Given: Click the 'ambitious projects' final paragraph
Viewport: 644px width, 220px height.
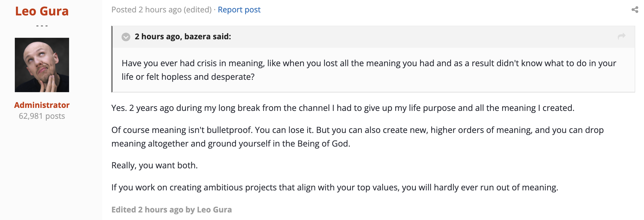Looking at the screenshot, I should coord(335,187).
